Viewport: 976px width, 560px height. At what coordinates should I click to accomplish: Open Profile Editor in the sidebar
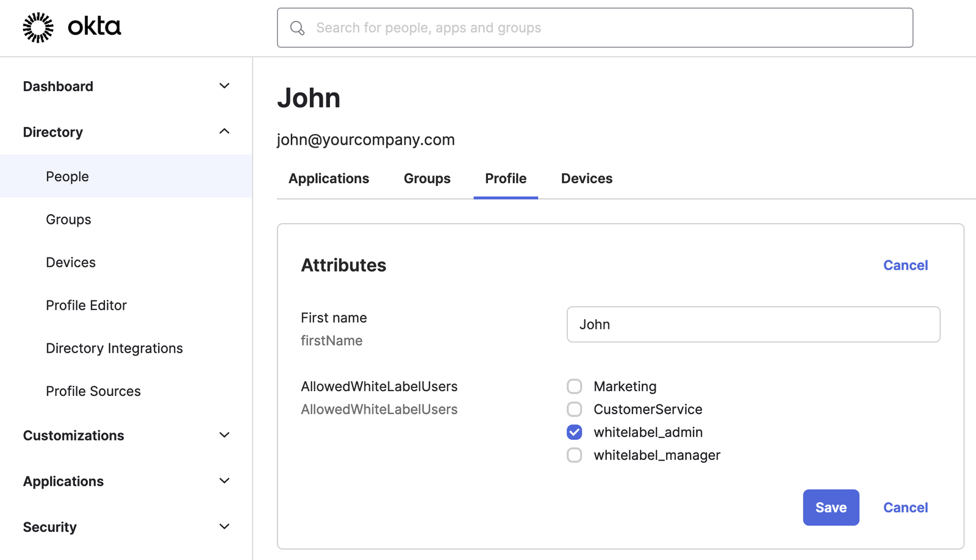tap(87, 305)
